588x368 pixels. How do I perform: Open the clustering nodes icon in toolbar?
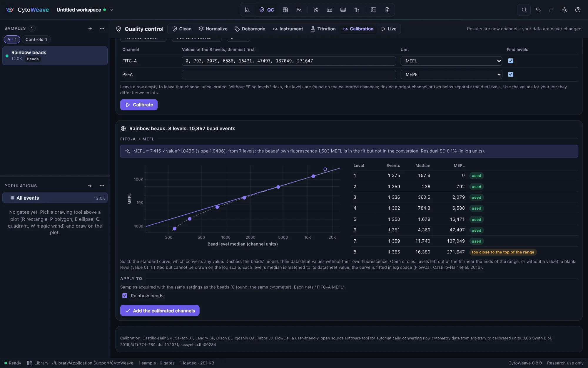click(316, 10)
